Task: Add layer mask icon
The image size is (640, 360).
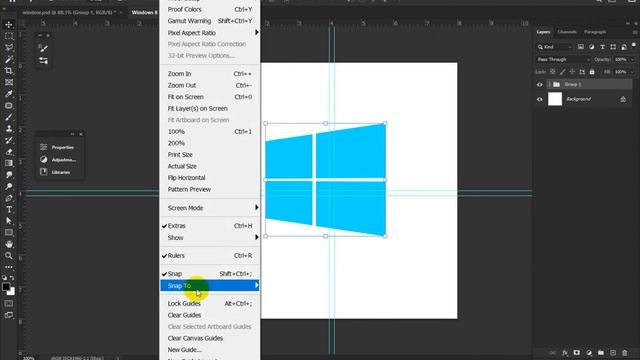Action: click(x=577, y=353)
